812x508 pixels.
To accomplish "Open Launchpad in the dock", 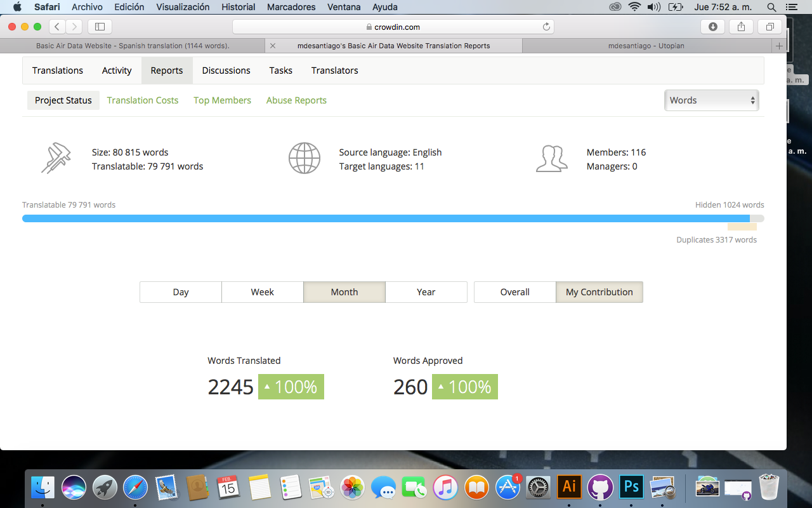I will click(105, 487).
